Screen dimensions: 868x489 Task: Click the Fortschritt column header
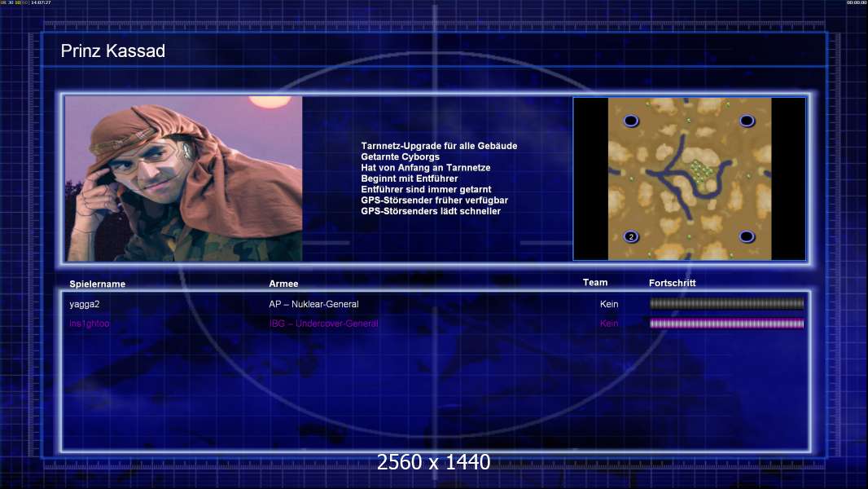672,283
